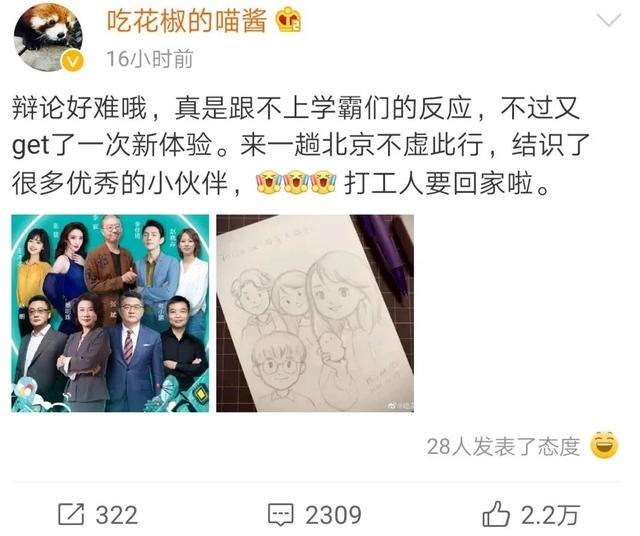
Task: Tap the repost count 322
Action: point(117,515)
